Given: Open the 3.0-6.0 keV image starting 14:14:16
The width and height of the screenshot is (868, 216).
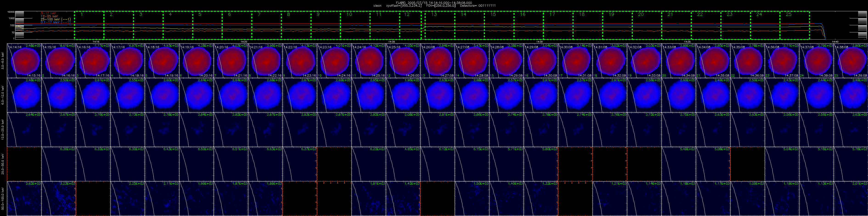Looking at the screenshot, I should (24, 61).
